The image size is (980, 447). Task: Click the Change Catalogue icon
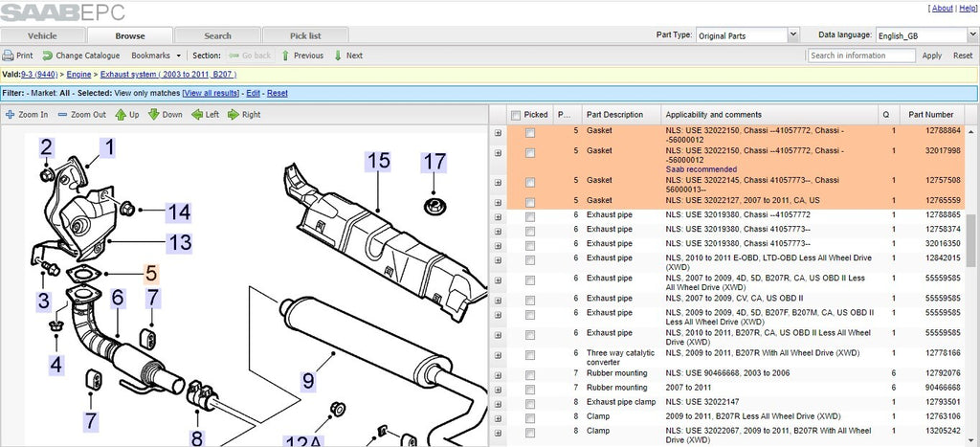(48, 56)
